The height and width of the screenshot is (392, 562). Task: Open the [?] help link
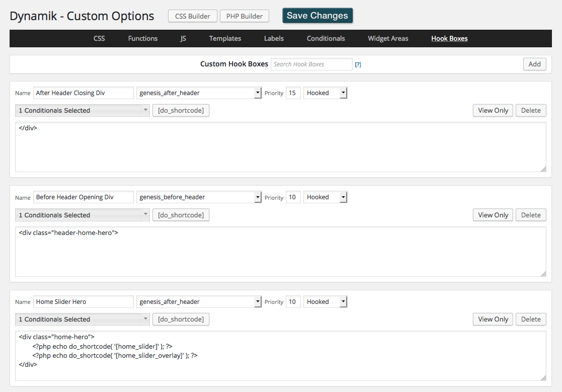[x=358, y=64]
